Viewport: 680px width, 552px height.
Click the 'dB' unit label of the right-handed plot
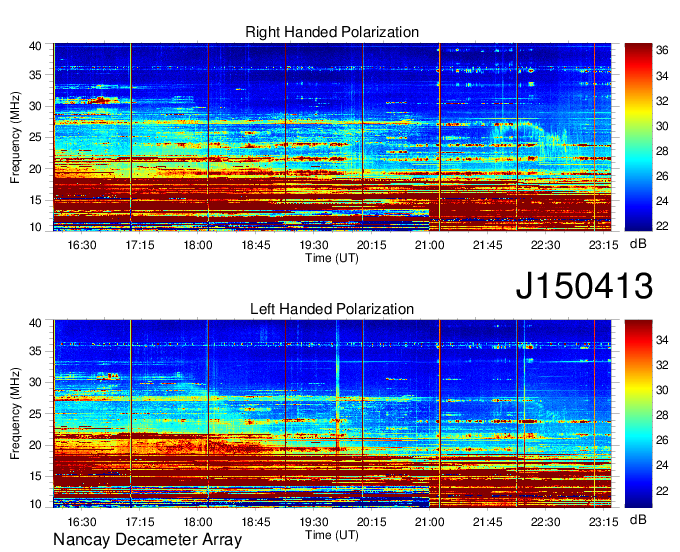pyautogui.click(x=638, y=244)
